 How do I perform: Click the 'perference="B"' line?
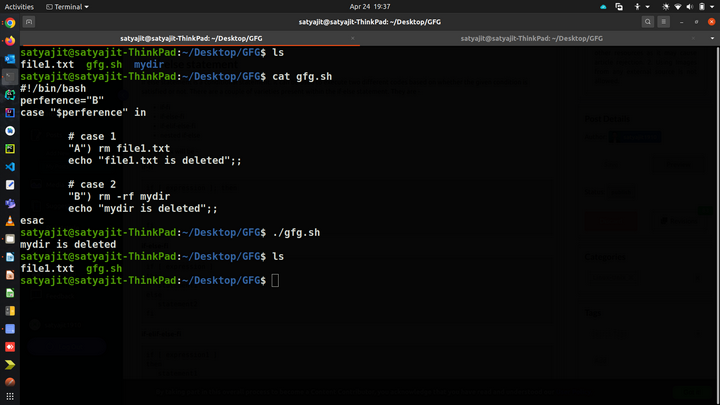pyautogui.click(x=62, y=100)
